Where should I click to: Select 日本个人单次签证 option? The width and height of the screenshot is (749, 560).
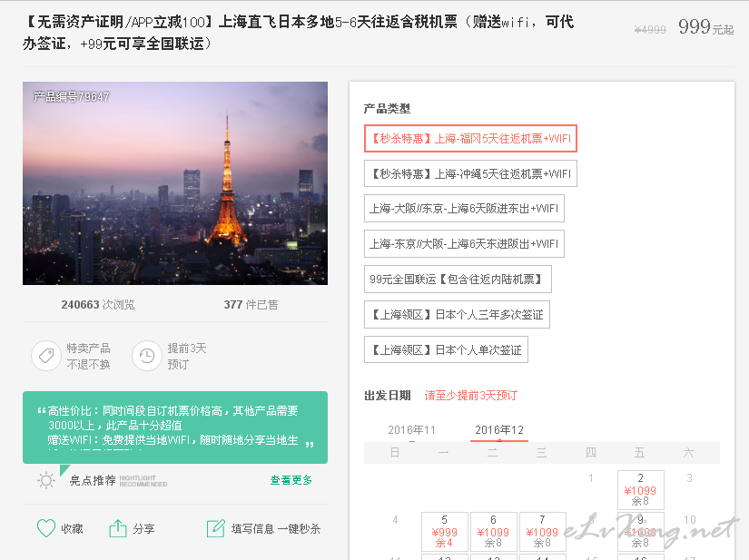(x=446, y=350)
